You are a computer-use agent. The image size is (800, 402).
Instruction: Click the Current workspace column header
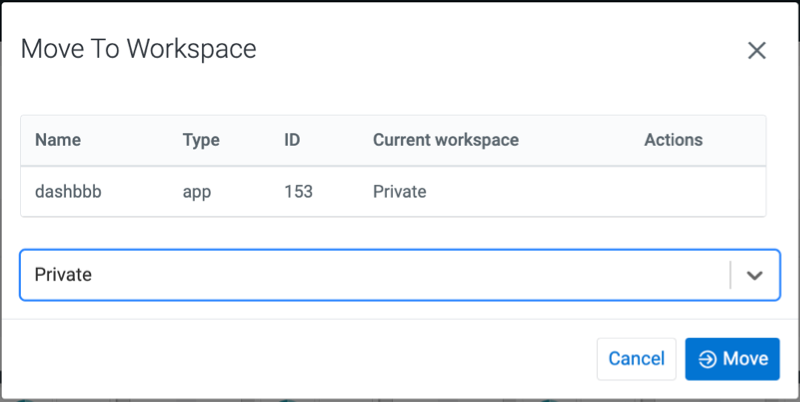tap(446, 140)
